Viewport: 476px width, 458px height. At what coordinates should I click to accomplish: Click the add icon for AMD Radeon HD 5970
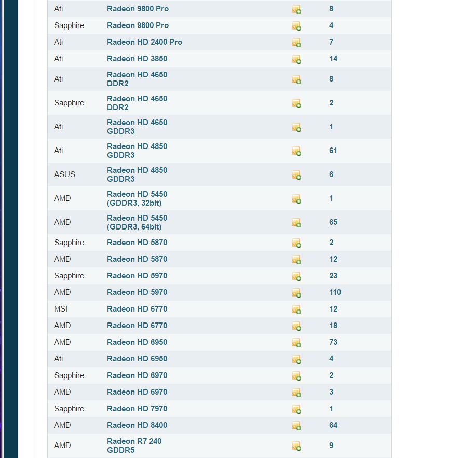click(296, 293)
